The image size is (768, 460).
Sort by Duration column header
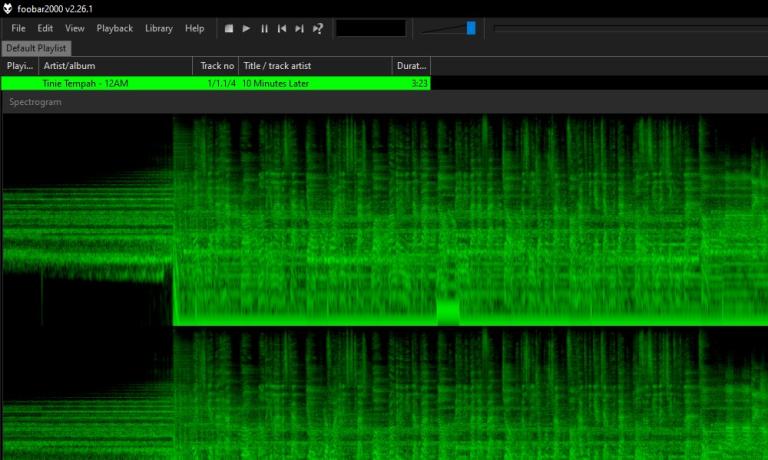411,66
